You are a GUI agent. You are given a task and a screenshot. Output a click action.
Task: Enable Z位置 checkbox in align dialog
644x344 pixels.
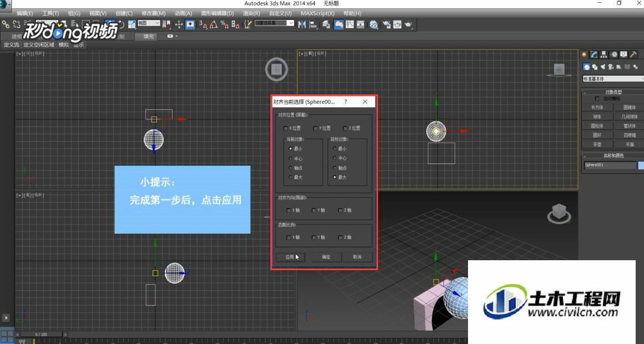pyautogui.click(x=345, y=129)
